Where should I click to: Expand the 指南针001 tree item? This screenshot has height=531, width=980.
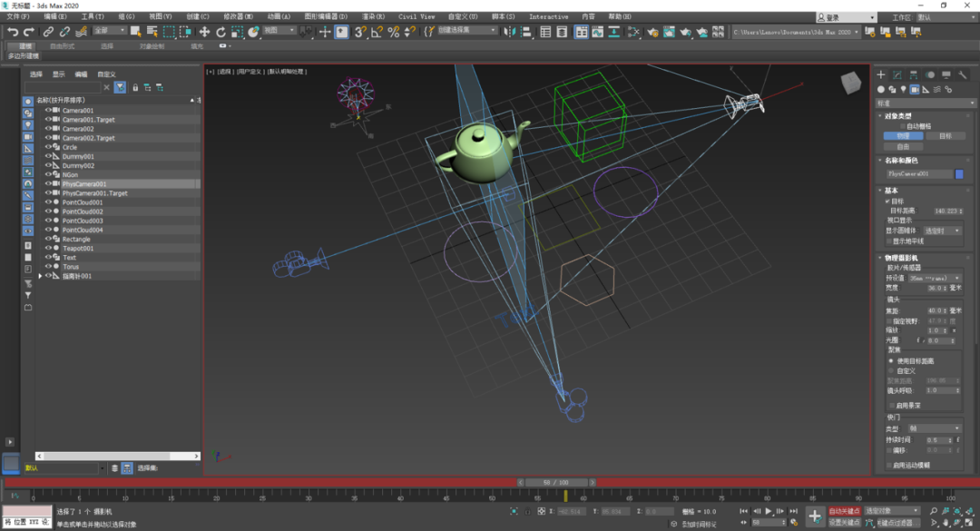click(41, 276)
